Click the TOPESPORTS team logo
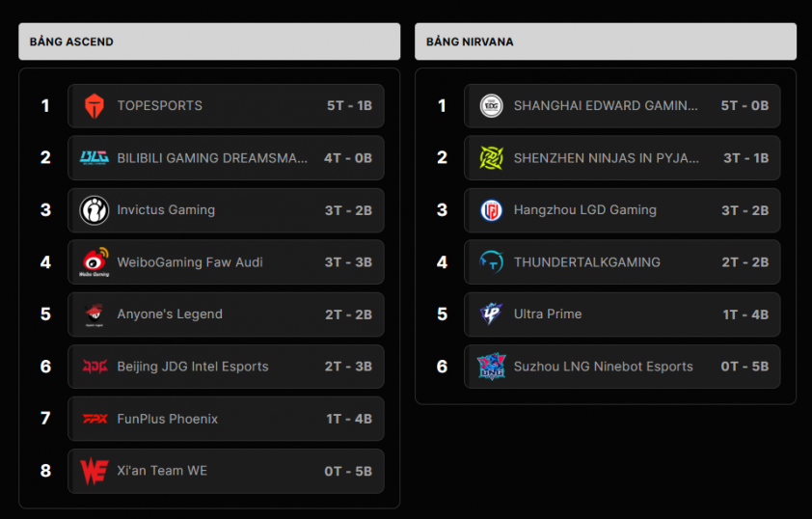This screenshot has width=812, height=519. pos(95,106)
